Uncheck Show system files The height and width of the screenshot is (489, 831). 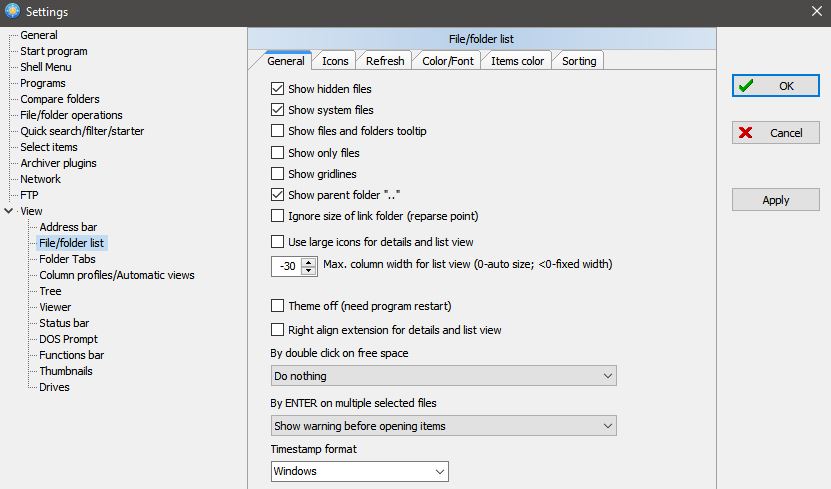(277, 110)
